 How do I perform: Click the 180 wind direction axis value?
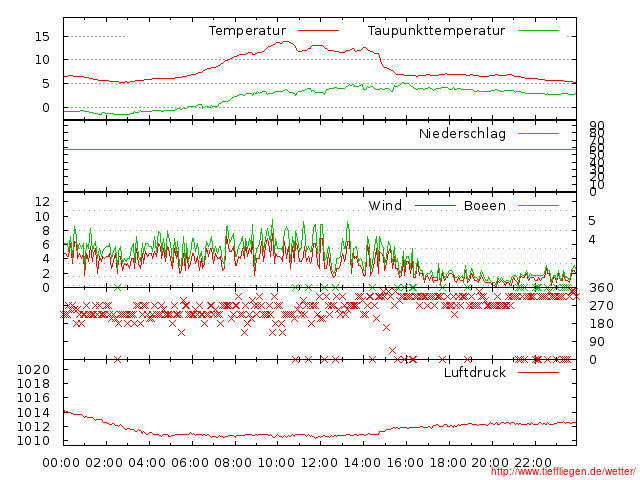click(601, 324)
